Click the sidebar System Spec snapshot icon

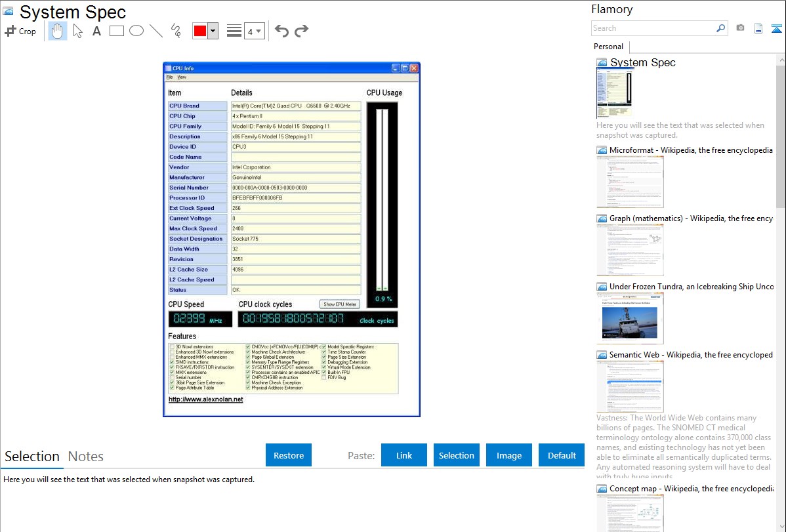[602, 63]
